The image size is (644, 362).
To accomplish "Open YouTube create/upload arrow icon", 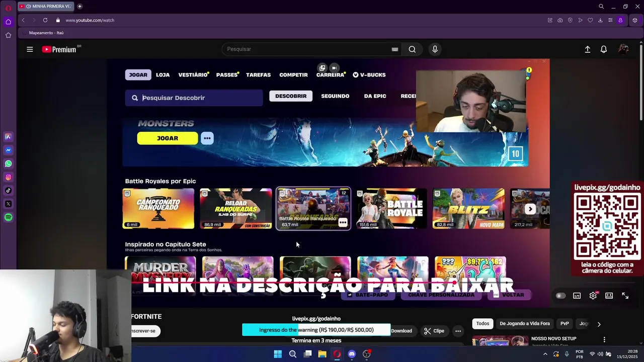I will (x=587, y=49).
